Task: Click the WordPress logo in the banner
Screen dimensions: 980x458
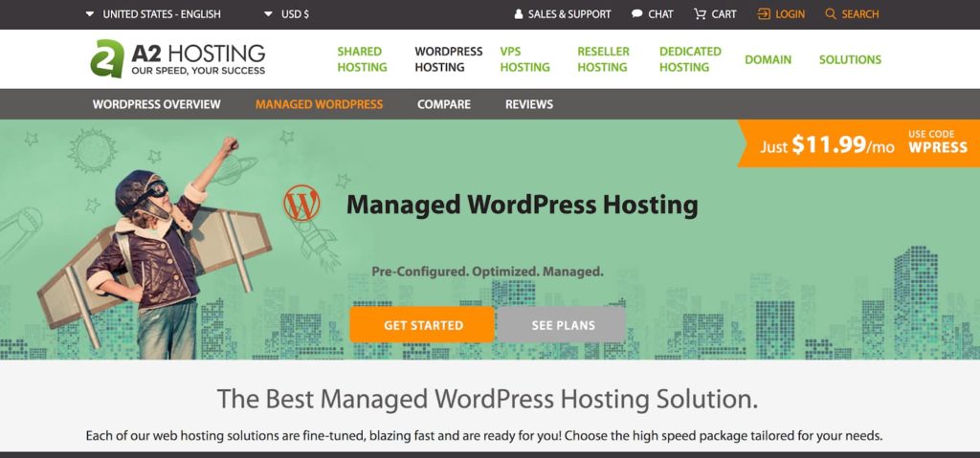Action: point(301,203)
